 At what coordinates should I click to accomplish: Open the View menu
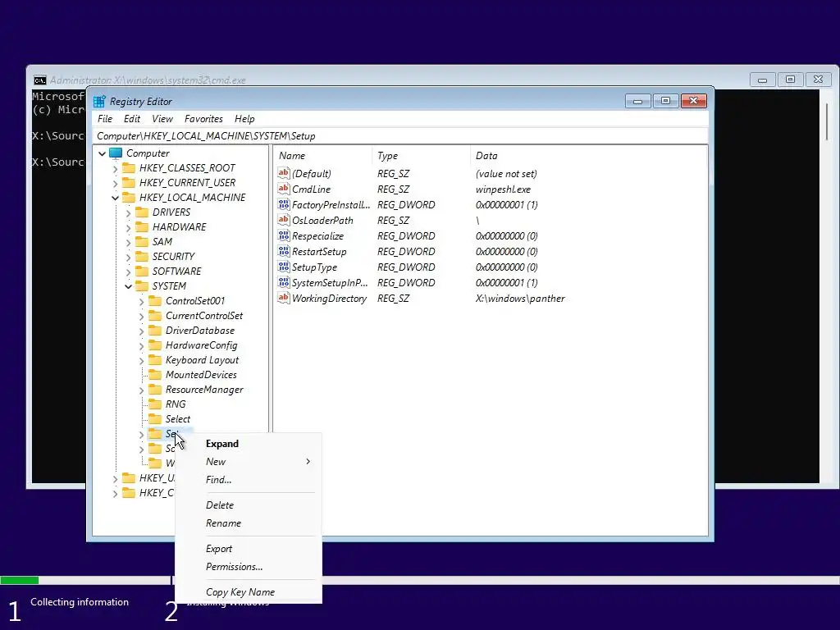coord(162,119)
